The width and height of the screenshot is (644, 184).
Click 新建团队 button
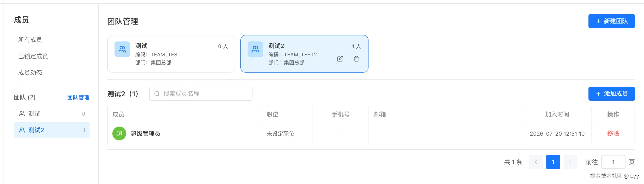pyautogui.click(x=611, y=21)
